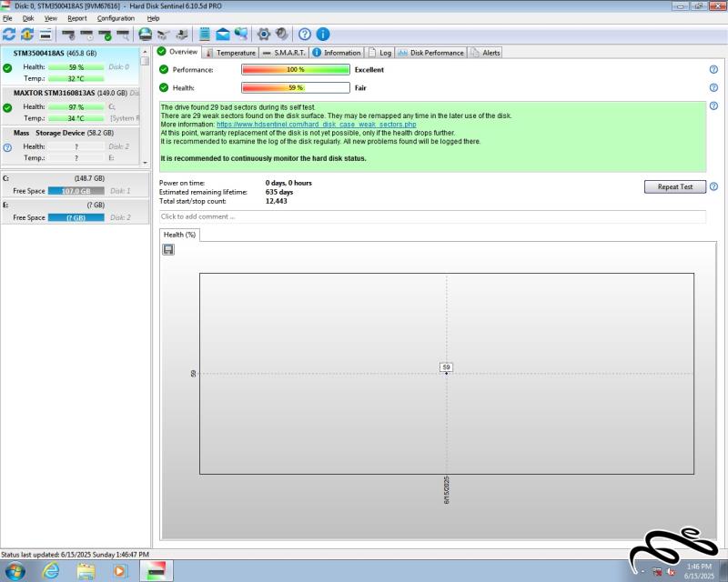
Task: Click the help icon next to Repeat Test
Action: pyautogui.click(x=713, y=186)
